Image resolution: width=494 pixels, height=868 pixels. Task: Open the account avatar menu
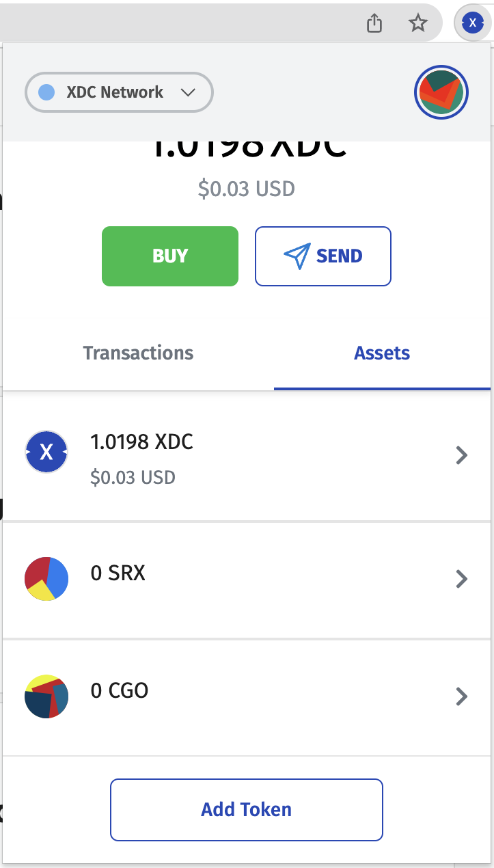click(x=441, y=92)
